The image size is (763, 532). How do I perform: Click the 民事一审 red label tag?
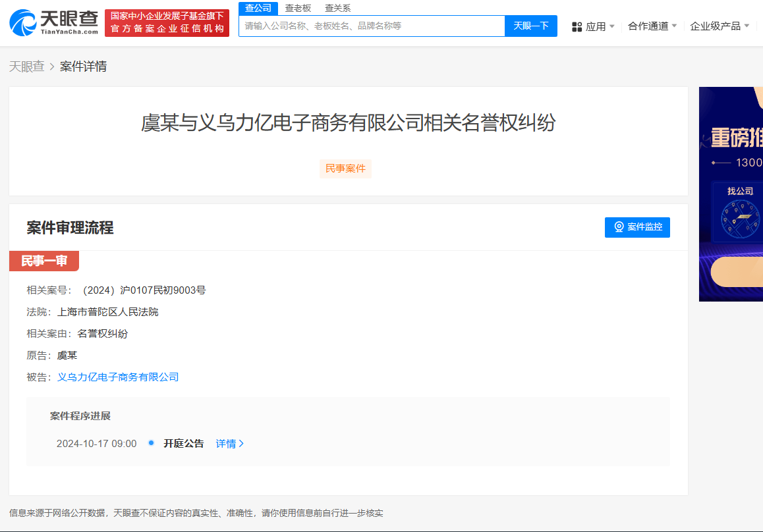[x=43, y=261]
